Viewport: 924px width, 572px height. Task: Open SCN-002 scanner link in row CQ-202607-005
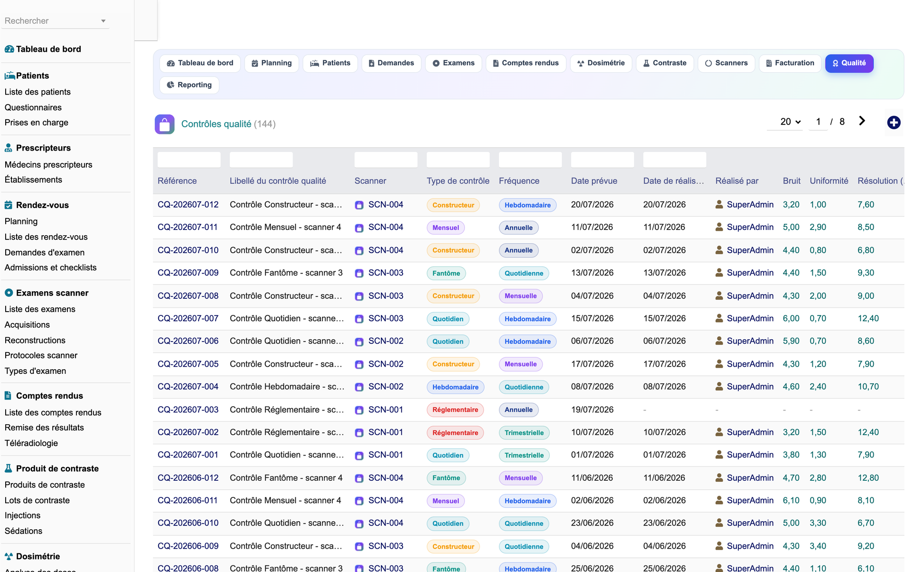pos(386,364)
